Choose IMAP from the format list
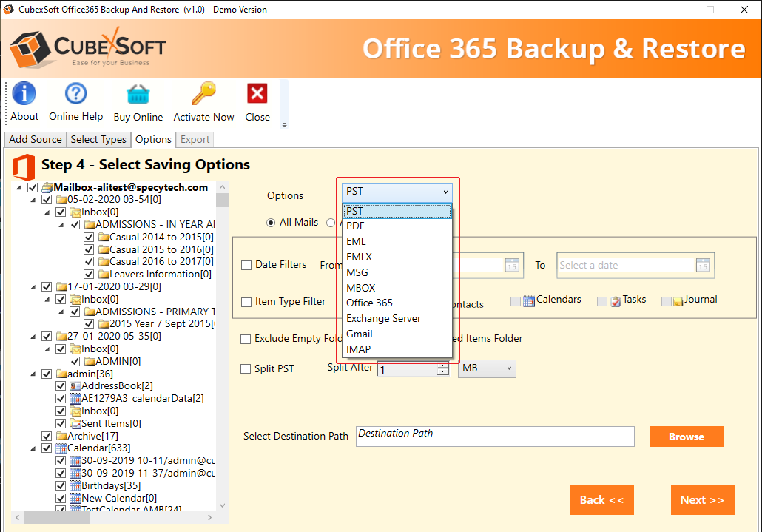The height and width of the screenshot is (532, 762). click(x=397, y=350)
